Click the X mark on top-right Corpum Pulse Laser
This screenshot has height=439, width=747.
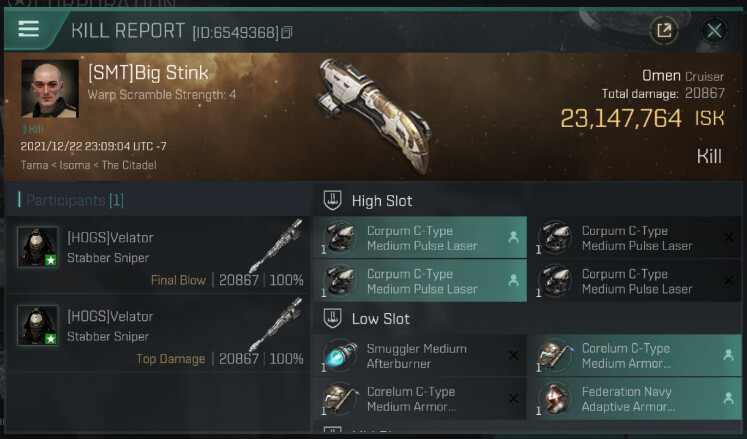pos(728,238)
